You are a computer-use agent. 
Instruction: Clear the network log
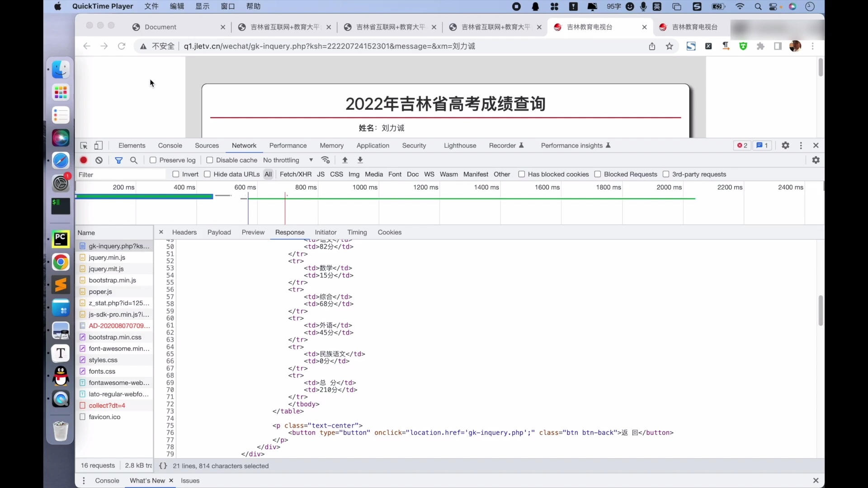coord(99,160)
